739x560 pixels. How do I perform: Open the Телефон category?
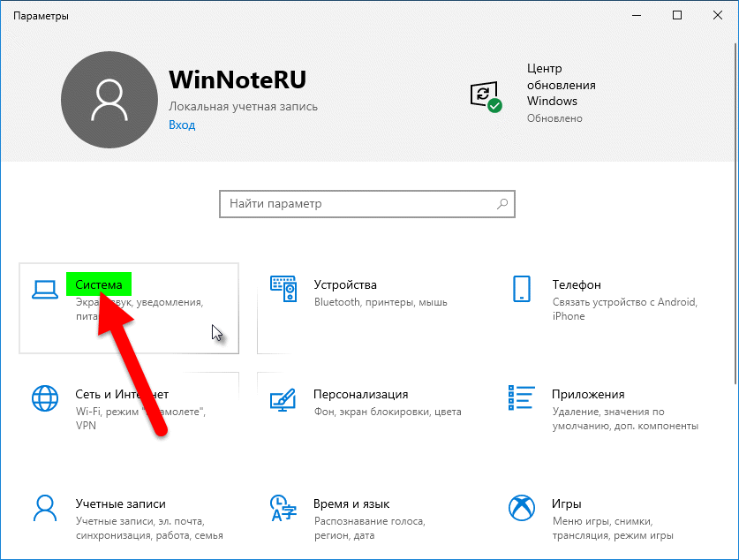(x=577, y=284)
